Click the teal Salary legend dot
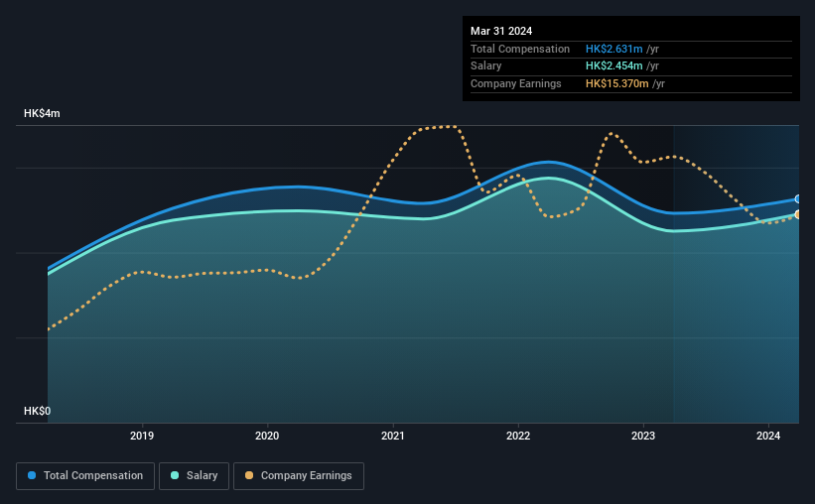815x504 pixels. tap(175, 475)
